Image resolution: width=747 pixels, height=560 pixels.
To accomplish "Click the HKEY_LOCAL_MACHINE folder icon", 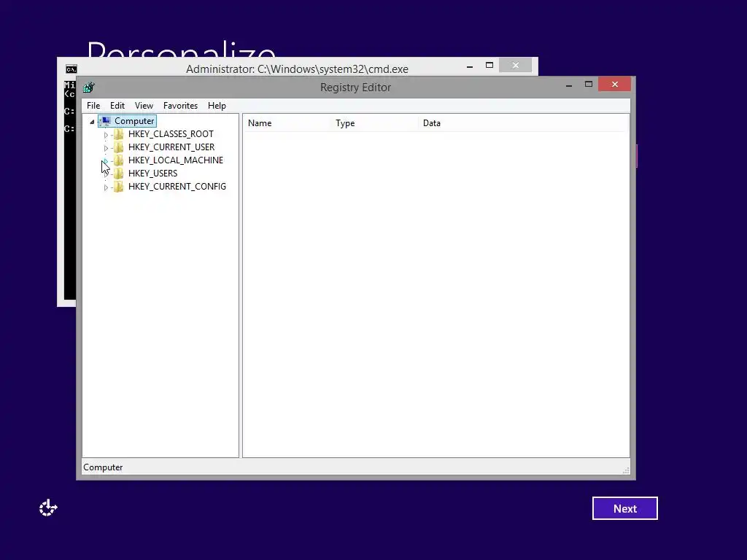I will click(x=118, y=160).
